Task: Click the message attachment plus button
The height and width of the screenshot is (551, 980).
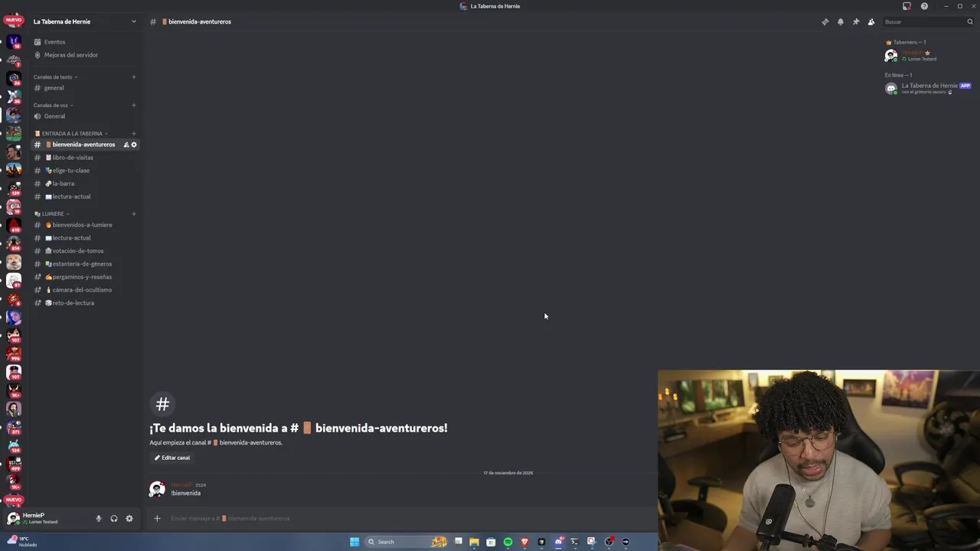Action: coord(157,518)
